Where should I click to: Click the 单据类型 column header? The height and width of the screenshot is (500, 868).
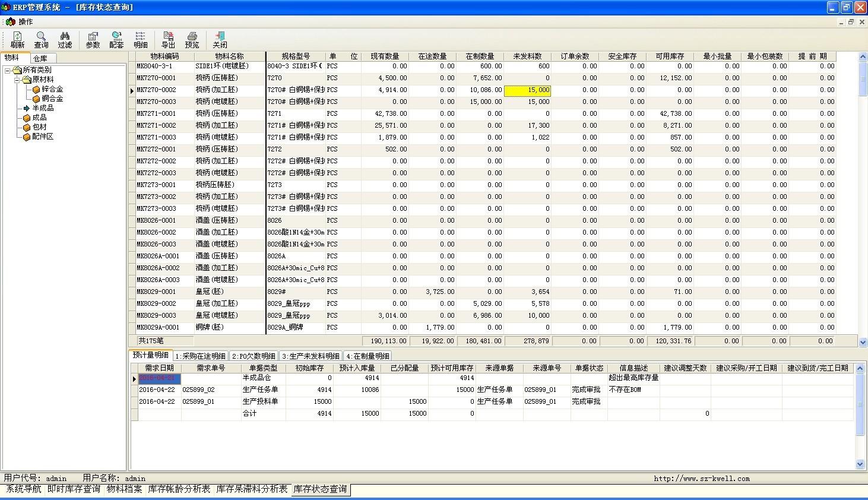(263, 368)
